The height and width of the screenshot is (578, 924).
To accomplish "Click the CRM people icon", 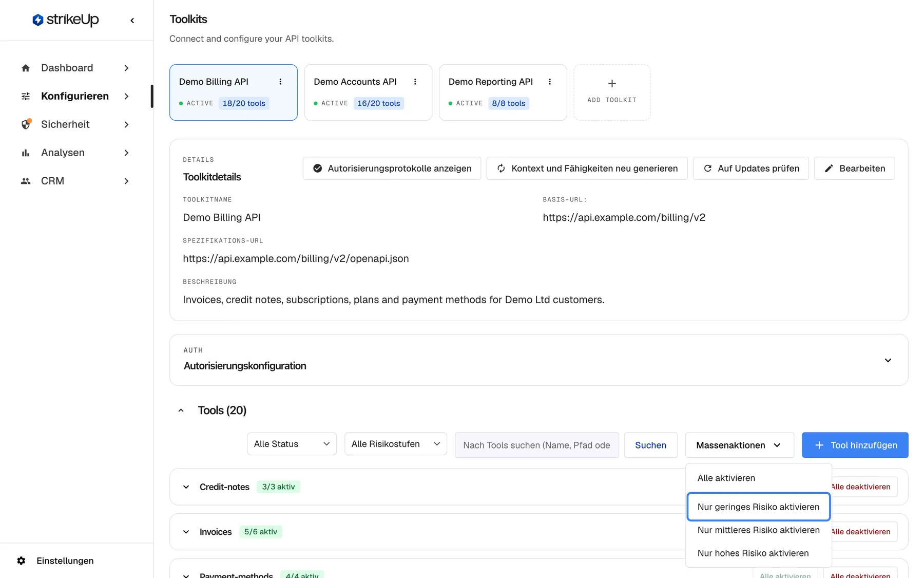I will point(26,181).
